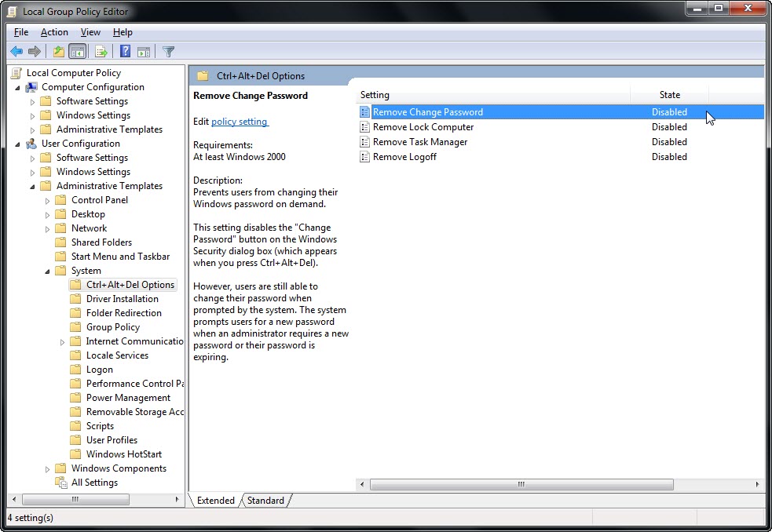The width and height of the screenshot is (772, 532).
Task: Click the tree pane horizontal scrollbar thumb
Action: coord(75,499)
